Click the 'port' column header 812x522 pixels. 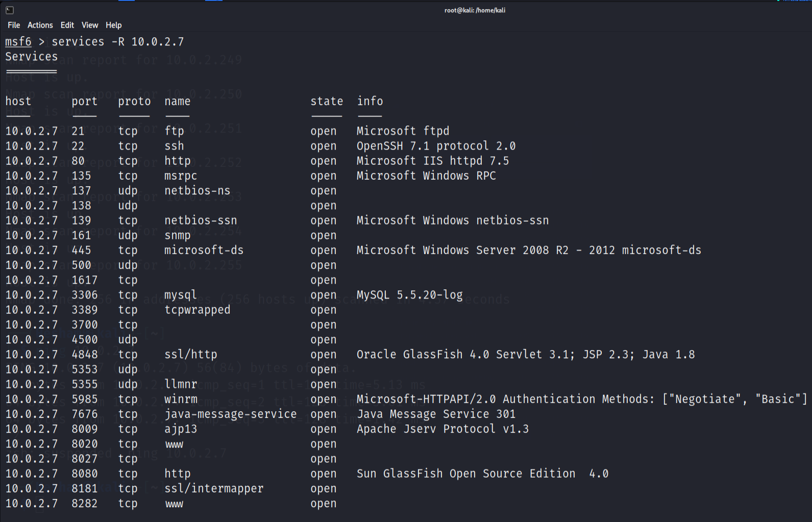tap(85, 102)
